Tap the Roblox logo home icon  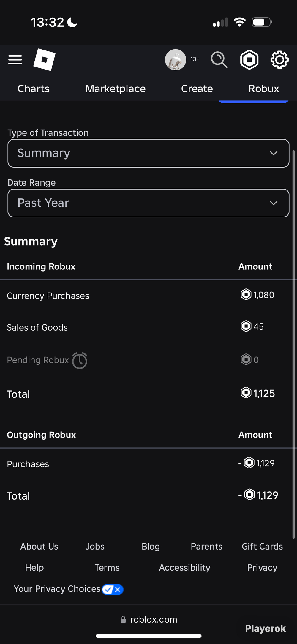coord(45,60)
